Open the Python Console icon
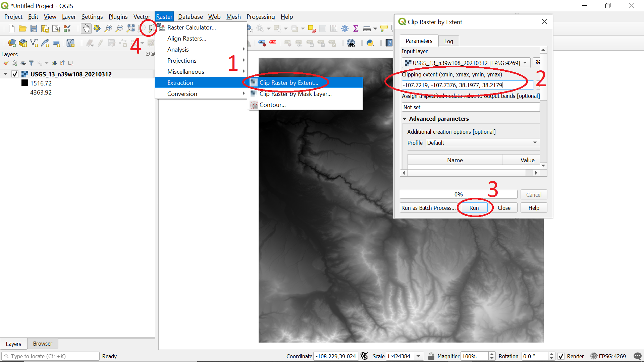644x362 pixels. [x=370, y=43]
